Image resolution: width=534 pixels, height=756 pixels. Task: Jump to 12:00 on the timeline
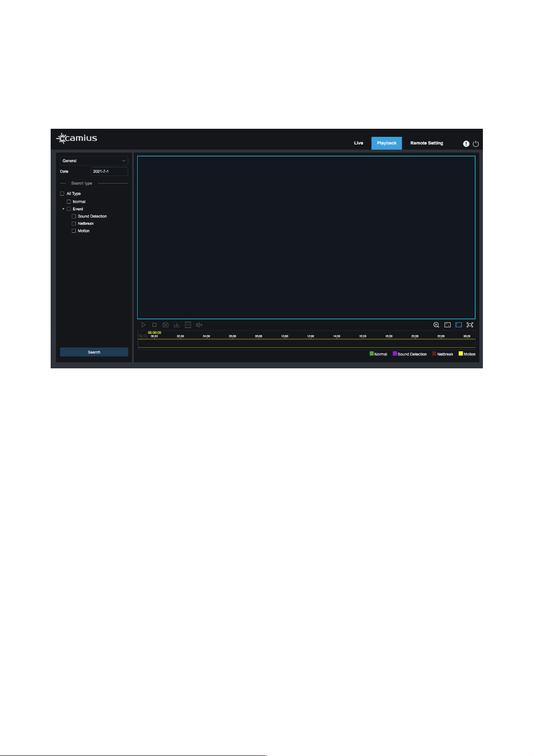(x=311, y=336)
